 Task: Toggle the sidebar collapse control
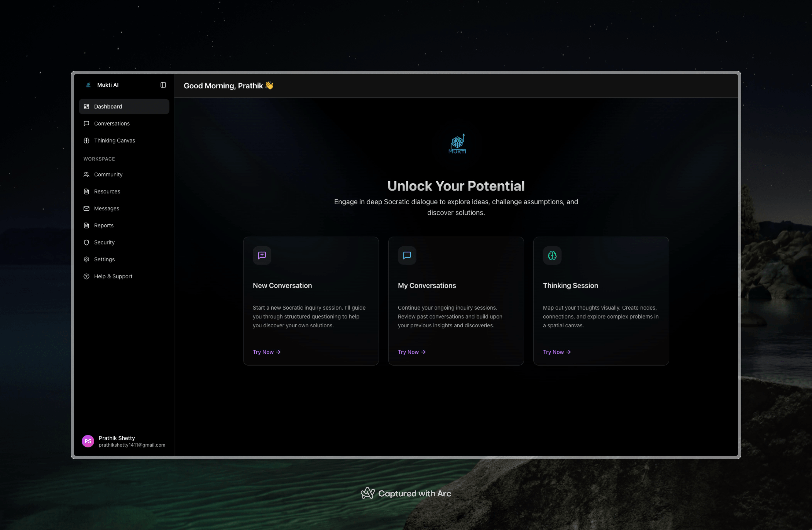coord(163,85)
